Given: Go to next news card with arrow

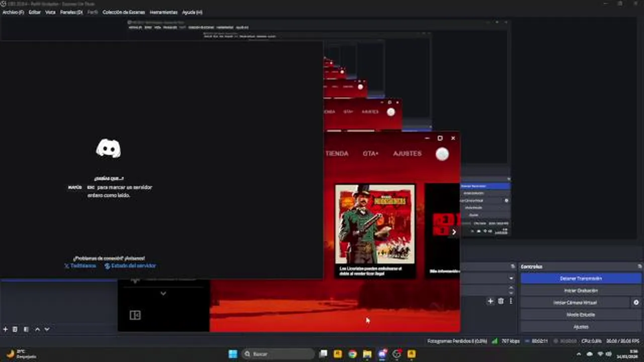Looking at the screenshot, I should click(454, 232).
